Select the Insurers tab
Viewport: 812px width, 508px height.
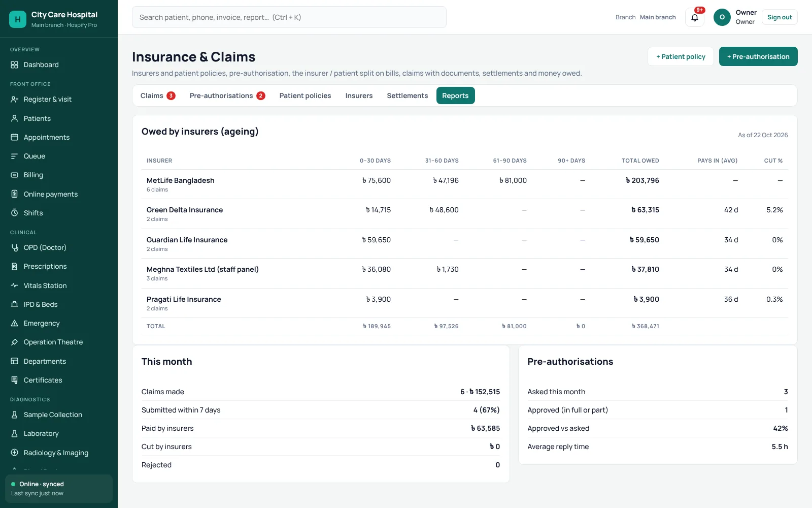click(x=359, y=96)
